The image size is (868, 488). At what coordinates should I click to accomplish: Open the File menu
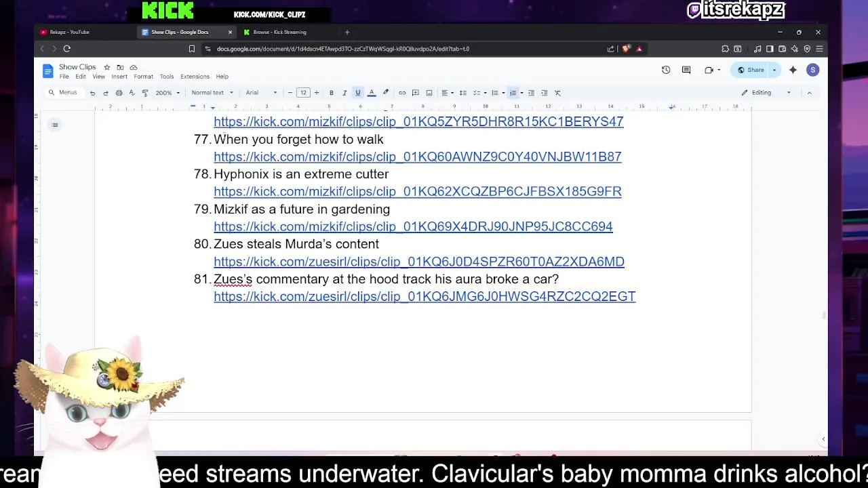pos(64,77)
